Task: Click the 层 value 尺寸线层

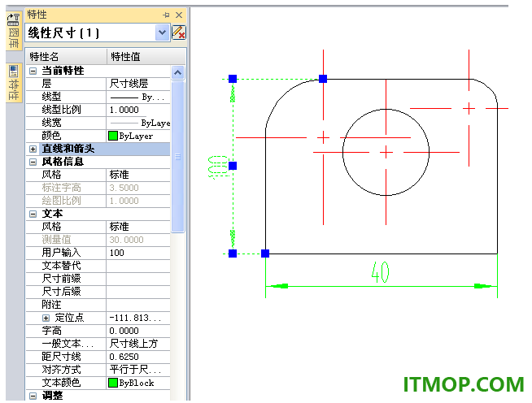Action: tap(129, 84)
